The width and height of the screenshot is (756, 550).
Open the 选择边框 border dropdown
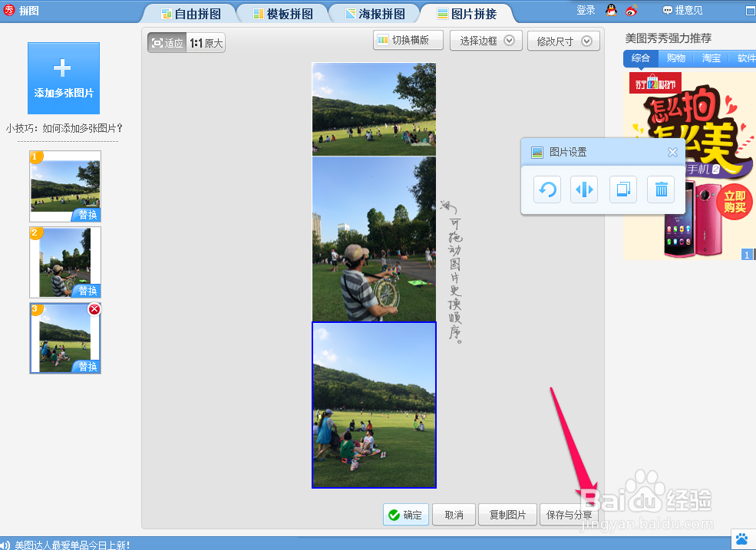tap(486, 40)
